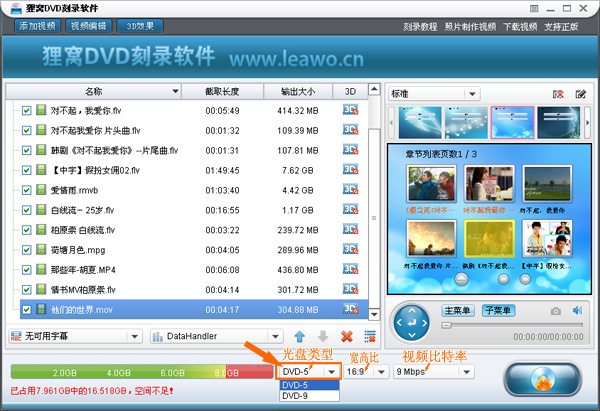The height and width of the screenshot is (411, 600).
Task: Open the 9 Mbps bitrate dropdown
Action: coord(434,371)
